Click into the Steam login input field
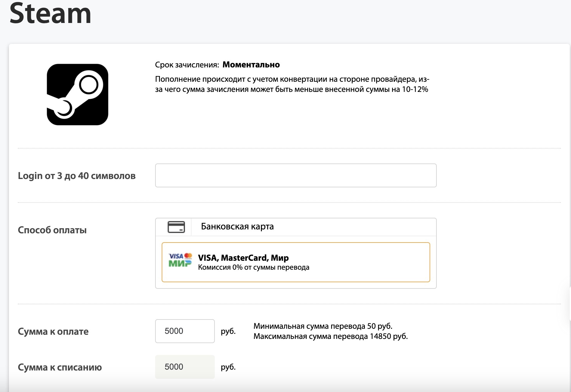Image resolution: width=571 pixels, height=392 pixels. 295,175
